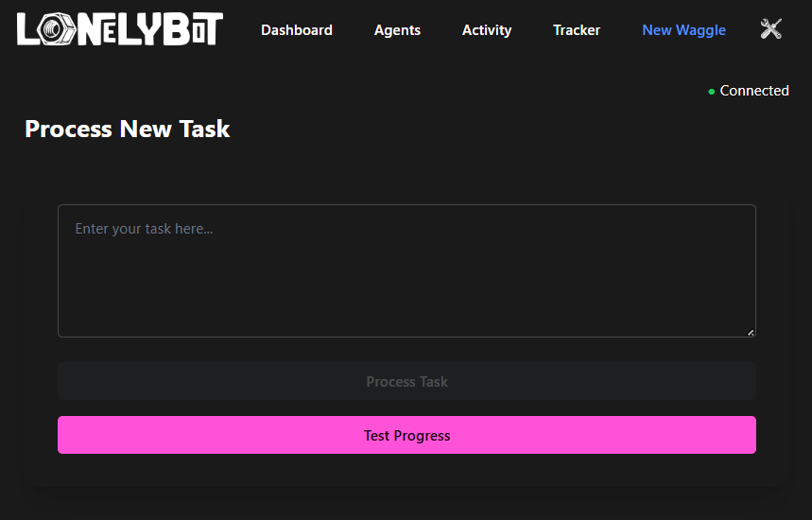Click the Connected status label
The width and height of the screenshot is (812, 520).
[753, 91]
